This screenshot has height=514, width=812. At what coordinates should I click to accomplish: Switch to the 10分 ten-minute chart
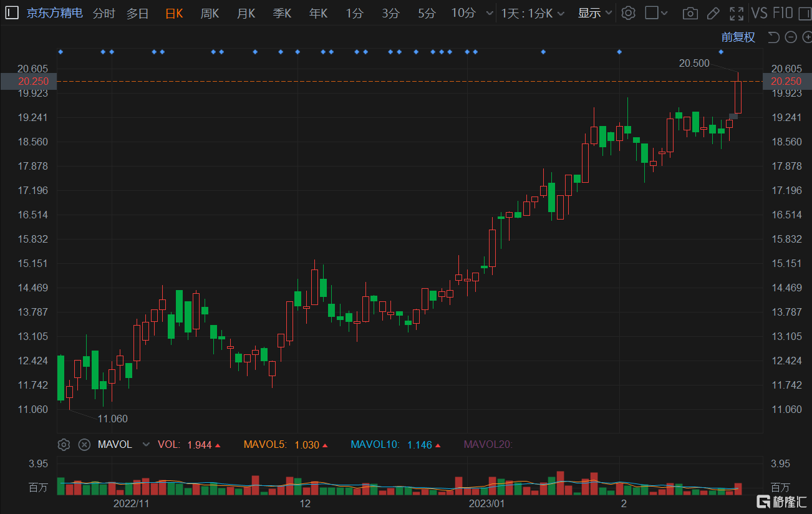point(463,13)
